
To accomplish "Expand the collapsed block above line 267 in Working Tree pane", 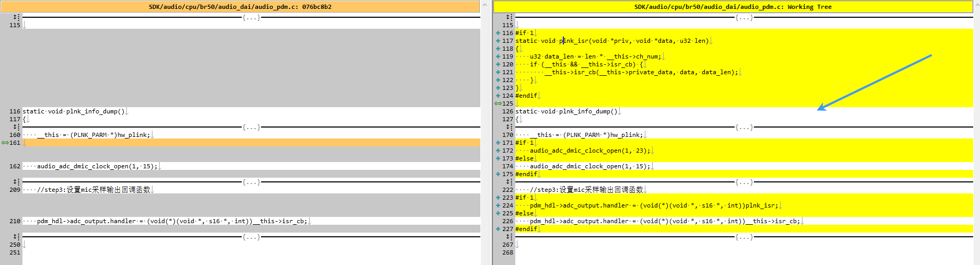I will pyautogui.click(x=509, y=237).
